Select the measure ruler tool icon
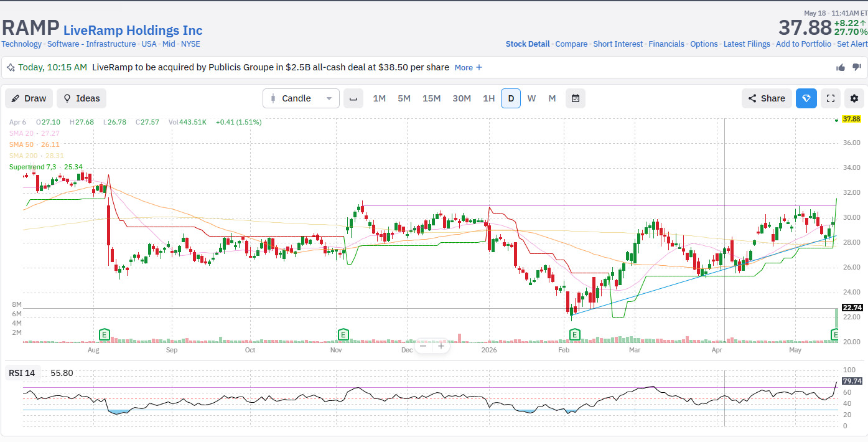The image size is (868, 442). pyautogui.click(x=353, y=98)
